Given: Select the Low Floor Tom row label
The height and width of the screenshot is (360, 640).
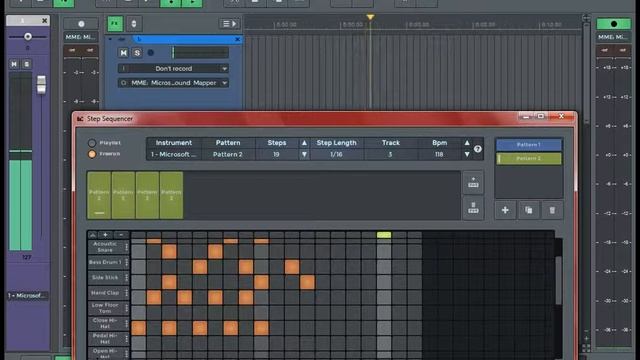Looking at the screenshot, I should coord(105,308).
